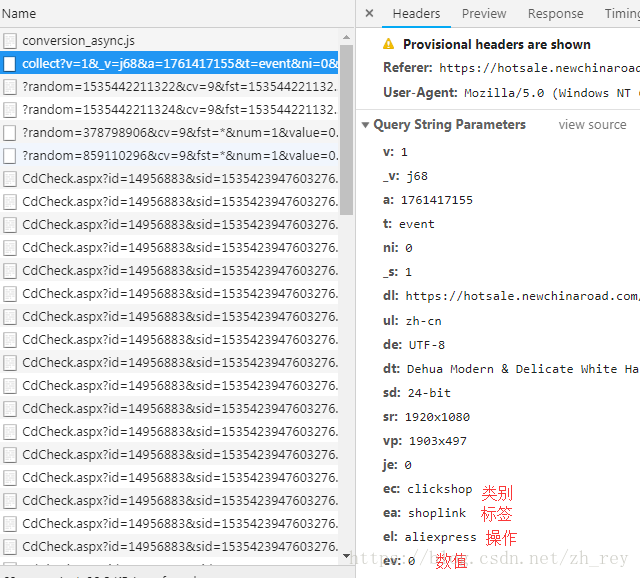The image size is (640, 578).
Task: Click the 'Provisional headers are shown' text
Action: tap(497, 44)
